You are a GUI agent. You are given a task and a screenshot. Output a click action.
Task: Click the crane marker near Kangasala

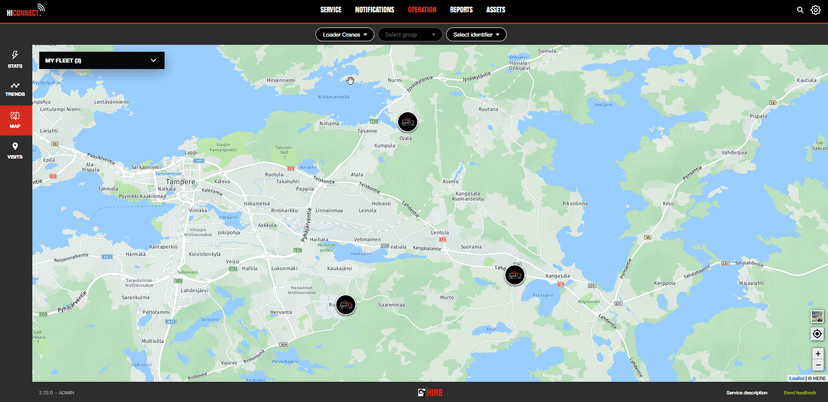point(515,275)
